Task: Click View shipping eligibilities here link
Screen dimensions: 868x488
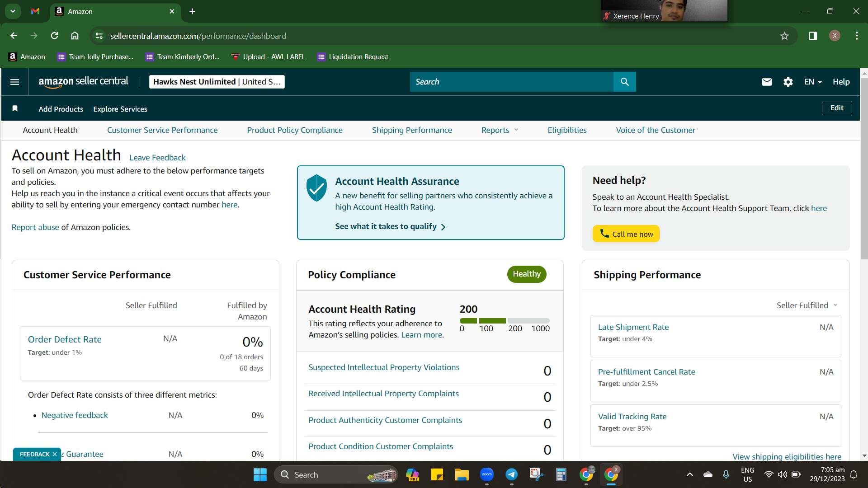Action: point(787,456)
